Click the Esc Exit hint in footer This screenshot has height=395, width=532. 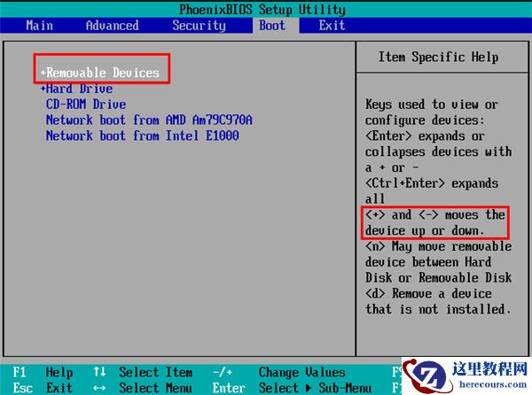click(43, 388)
